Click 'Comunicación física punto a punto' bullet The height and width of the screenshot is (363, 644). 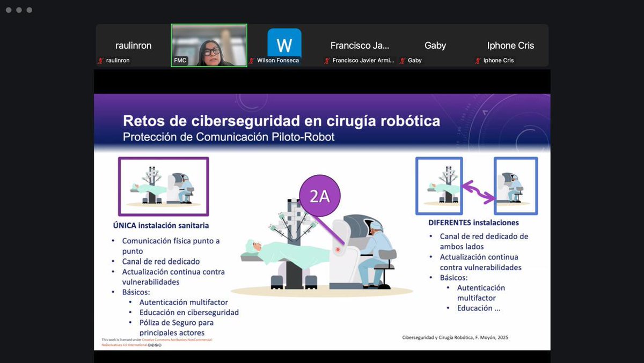click(x=171, y=246)
